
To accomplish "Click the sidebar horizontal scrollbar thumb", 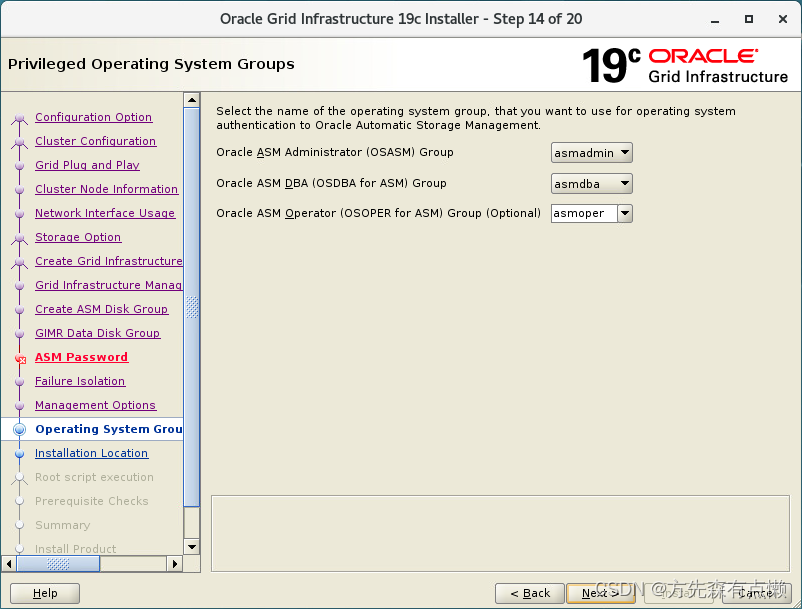I will 58,564.
